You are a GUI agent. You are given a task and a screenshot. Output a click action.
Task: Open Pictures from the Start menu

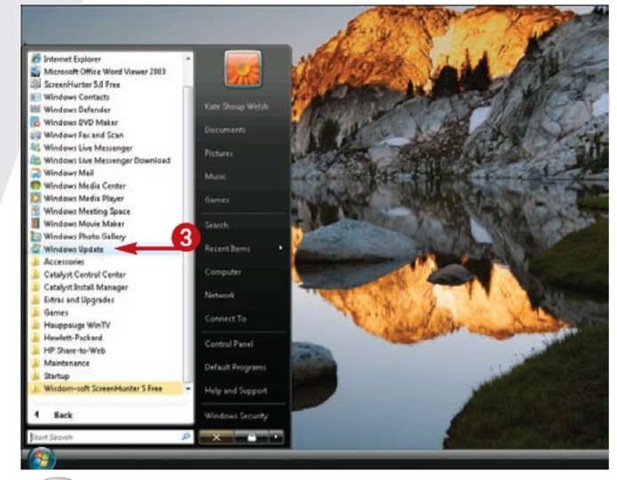click(x=218, y=153)
